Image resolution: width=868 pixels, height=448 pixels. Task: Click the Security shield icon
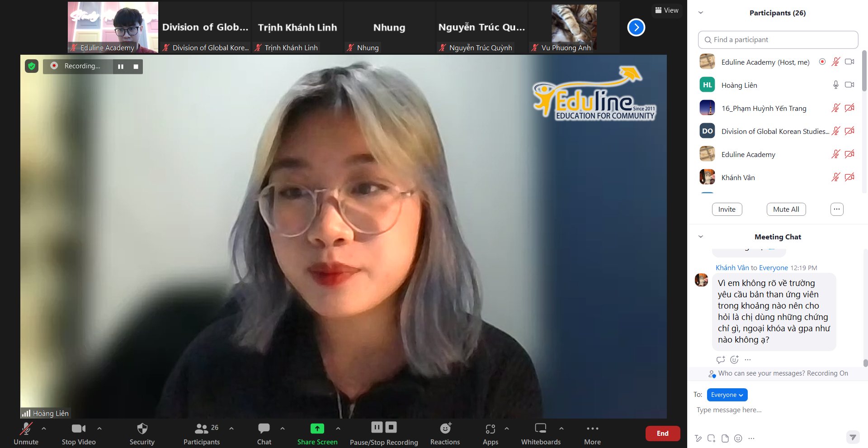(x=142, y=429)
